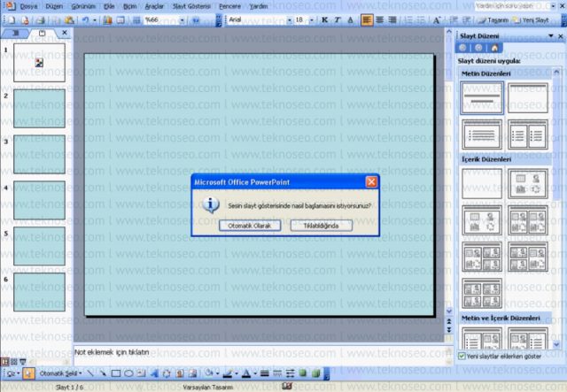Switch to Slides tab in thumbnail pane
Screen dimensions: 567x392
tap(42, 34)
